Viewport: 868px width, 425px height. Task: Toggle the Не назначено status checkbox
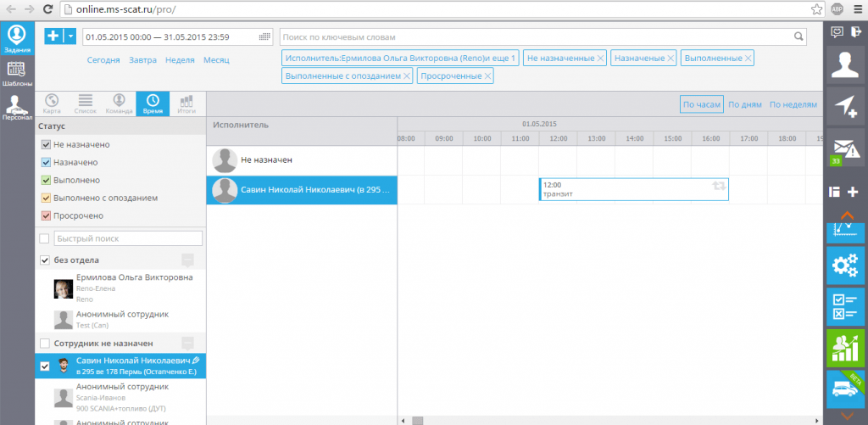point(46,144)
